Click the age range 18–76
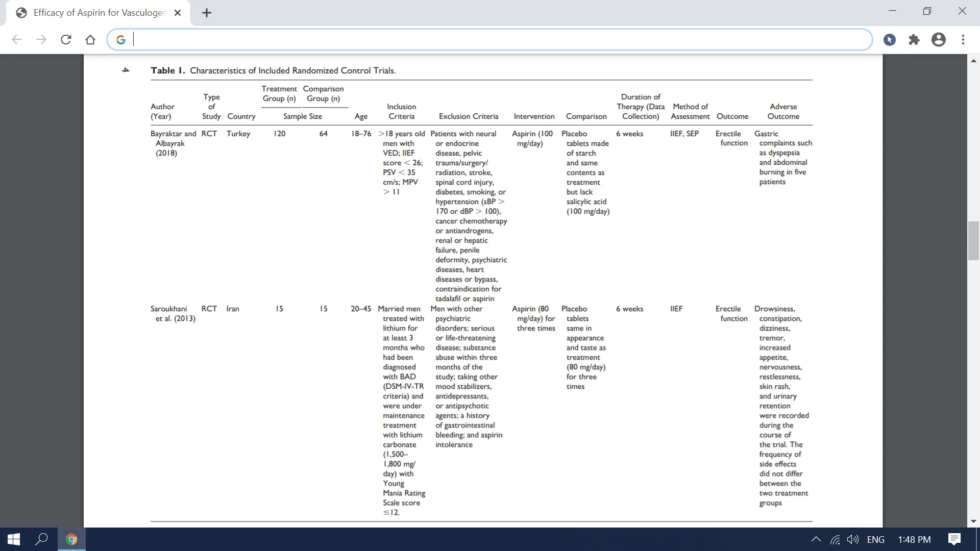This screenshot has width=980, height=551. (361, 134)
